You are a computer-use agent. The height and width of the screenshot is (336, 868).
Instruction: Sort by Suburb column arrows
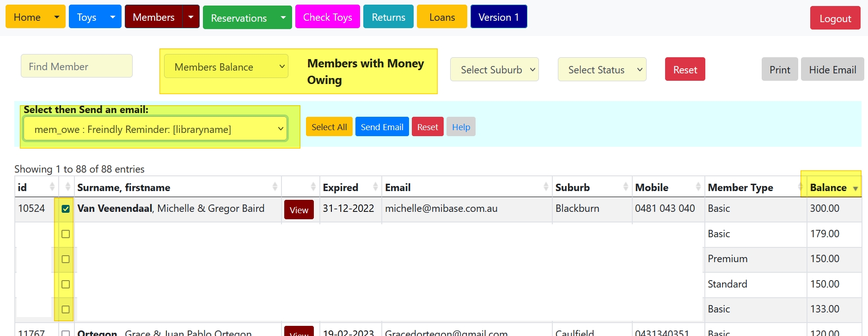(625, 187)
